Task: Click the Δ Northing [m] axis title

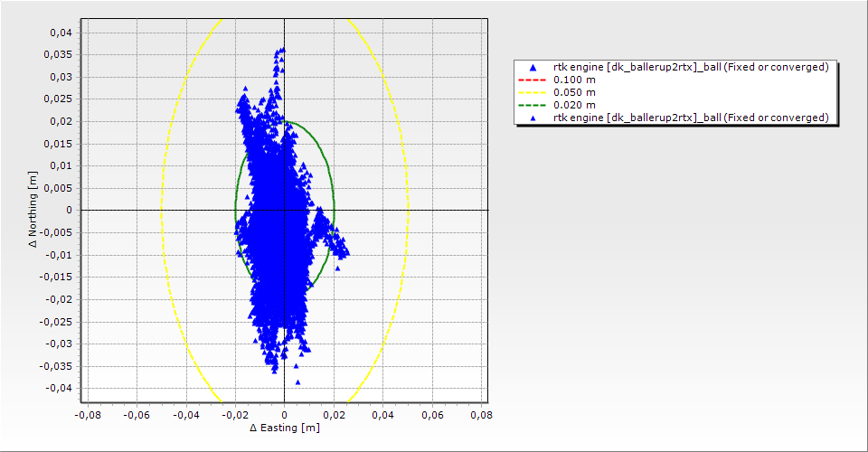Action: tap(33, 209)
